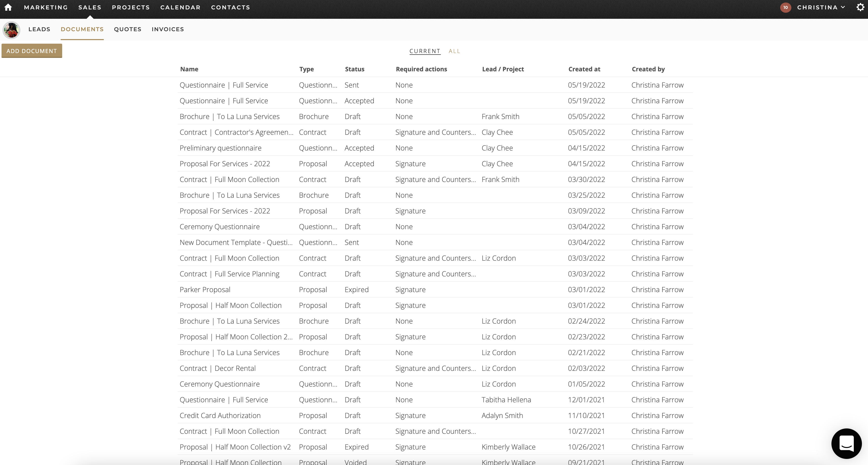Screen dimensions: 868x465
Task: Click the home icon in the navigation bar
Action: coord(8,7)
